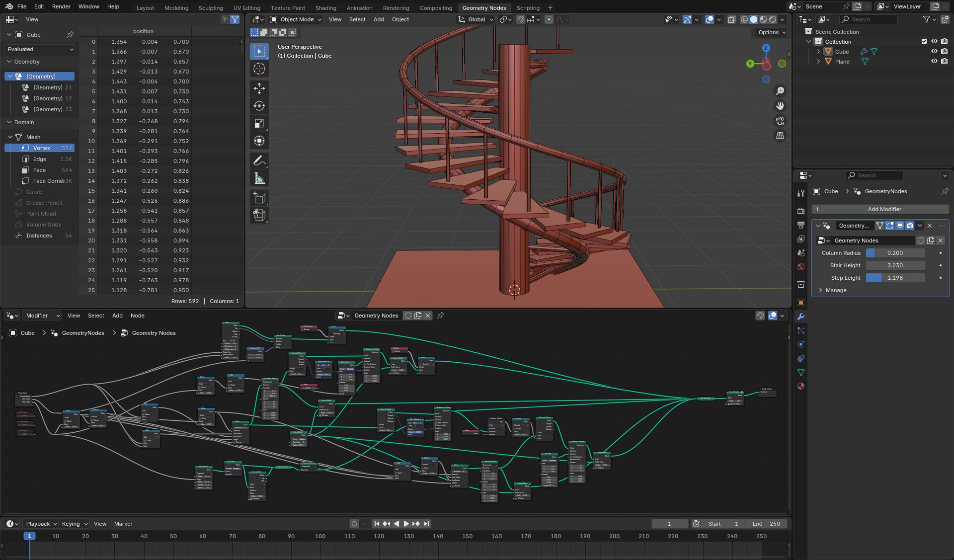Image resolution: width=954 pixels, height=560 pixels.
Task: Switch perspective/orthographic grid icon
Action: (780, 136)
